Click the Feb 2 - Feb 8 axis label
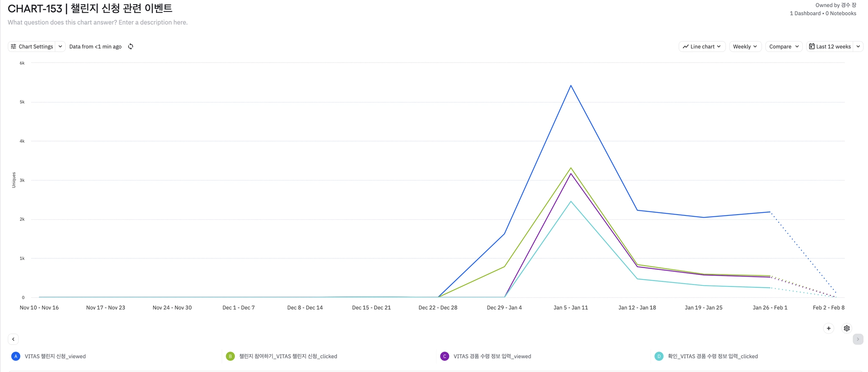 tap(829, 308)
